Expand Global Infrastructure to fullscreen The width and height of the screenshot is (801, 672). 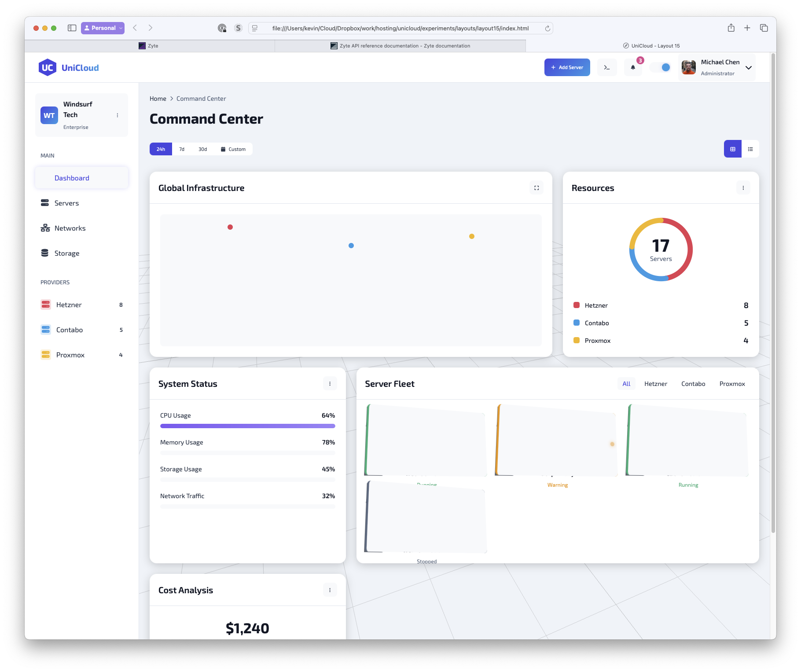click(536, 188)
